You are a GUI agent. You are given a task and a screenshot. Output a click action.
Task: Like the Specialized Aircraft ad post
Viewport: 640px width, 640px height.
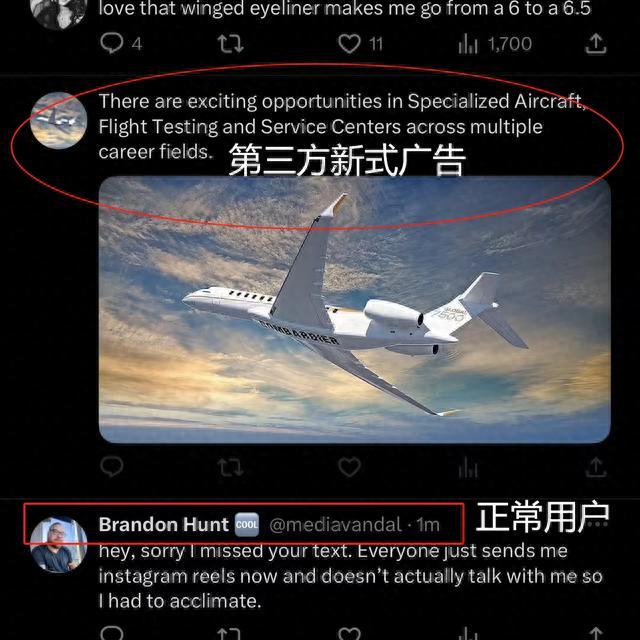(349, 467)
